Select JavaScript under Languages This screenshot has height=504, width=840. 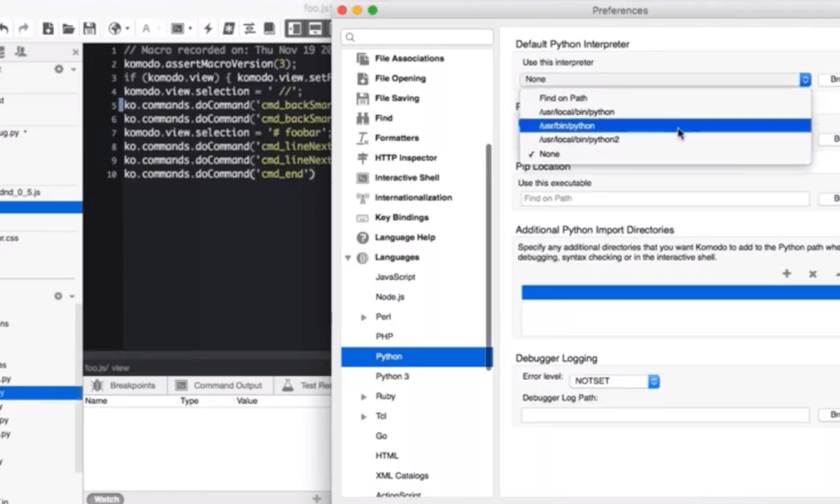click(395, 277)
